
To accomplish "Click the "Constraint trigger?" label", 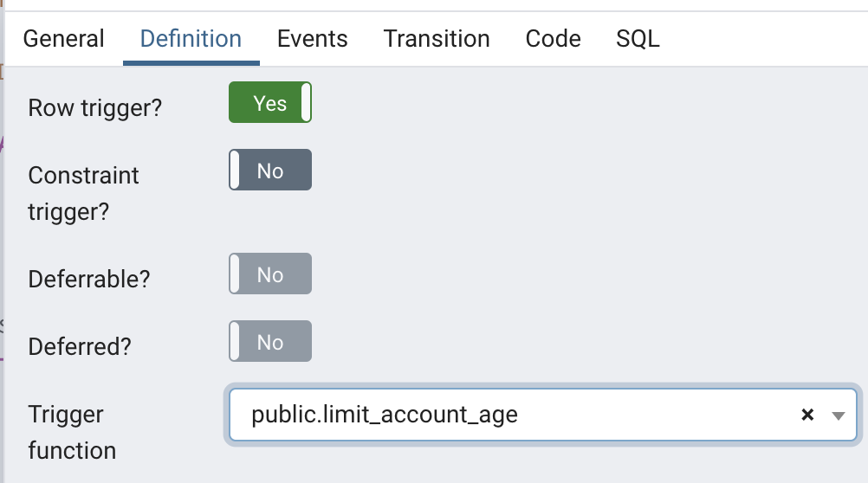I will 83,193.
